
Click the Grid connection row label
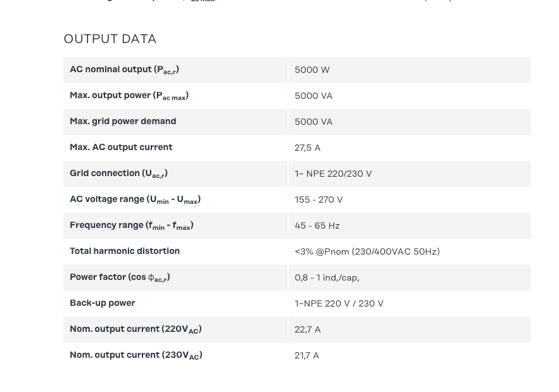tap(118, 174)
